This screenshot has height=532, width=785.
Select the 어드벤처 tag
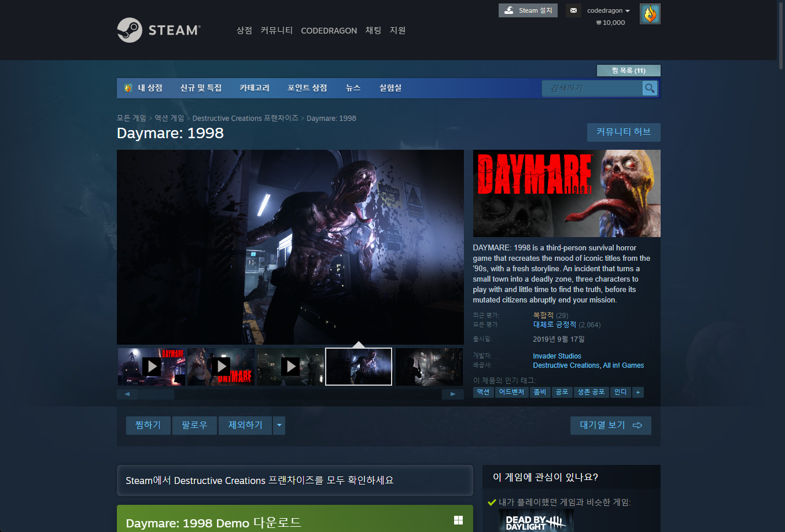click(511, 392)
